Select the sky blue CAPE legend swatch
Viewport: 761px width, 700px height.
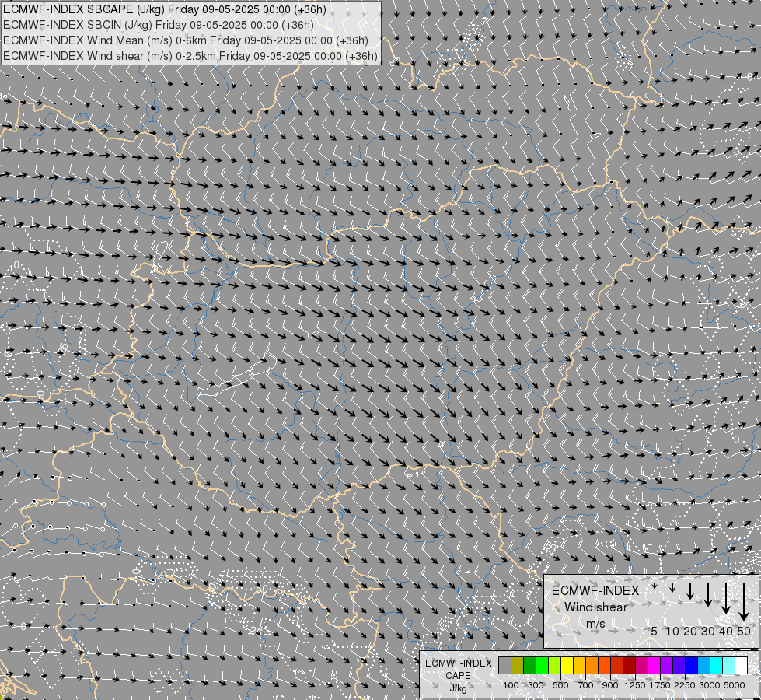[x=703, y=666]
